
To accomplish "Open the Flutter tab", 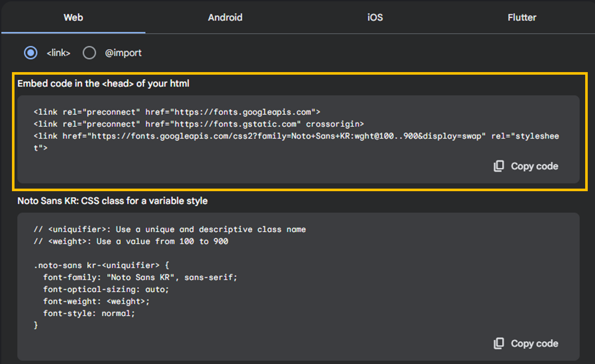I will click(x=522, y=17).
